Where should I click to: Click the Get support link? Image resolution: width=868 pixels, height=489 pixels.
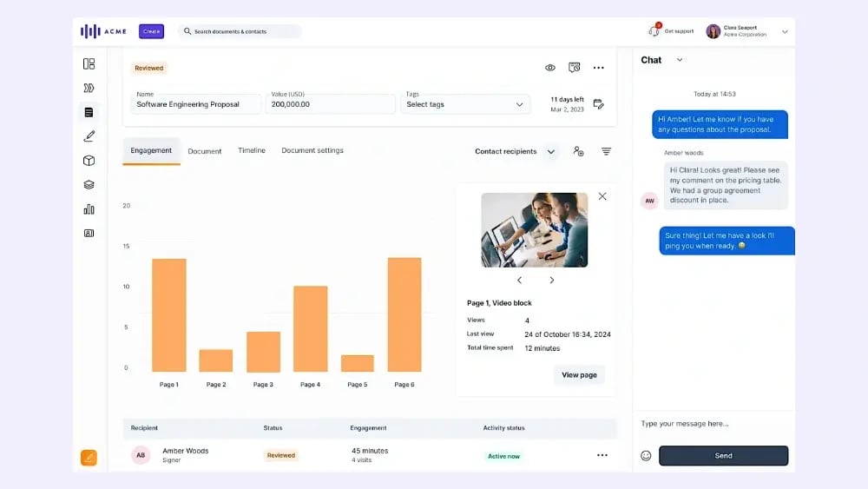679,31
